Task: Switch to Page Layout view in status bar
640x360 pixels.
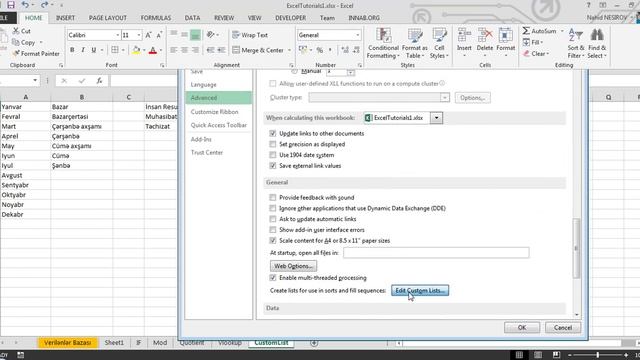Action: click(x=538, y=355)
